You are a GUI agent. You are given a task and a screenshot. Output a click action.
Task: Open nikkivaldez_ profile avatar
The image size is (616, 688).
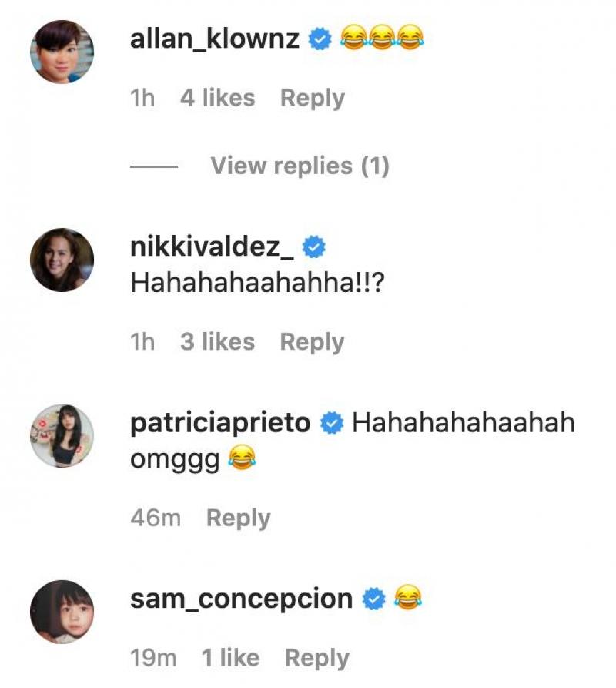pos(62,260)
